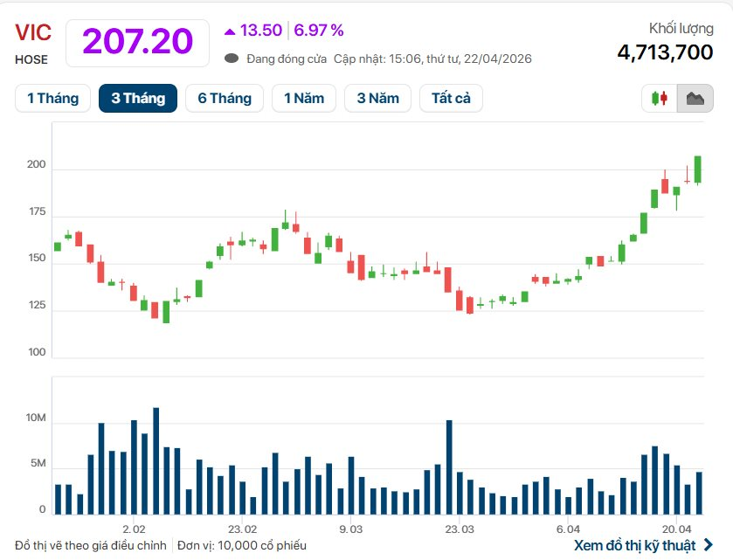Click the Khối lượng volume figure 4,713,700

(666, 52)
